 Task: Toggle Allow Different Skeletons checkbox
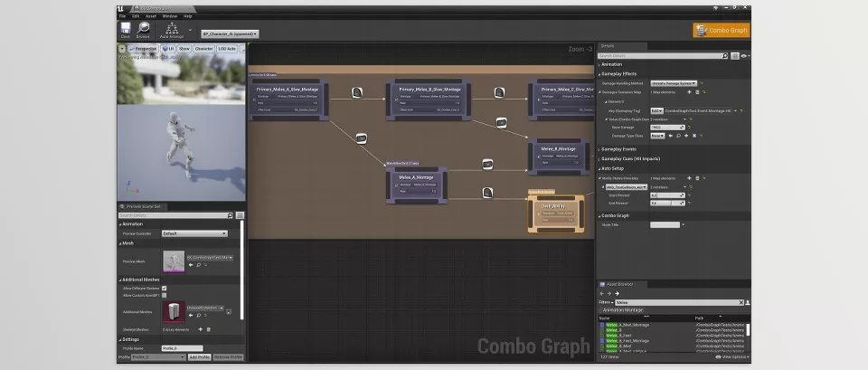click(164, 289)
